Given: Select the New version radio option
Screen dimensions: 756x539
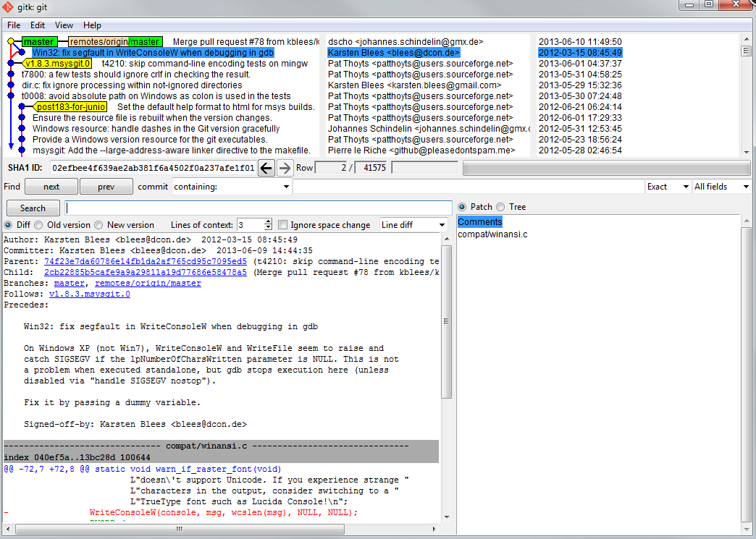Looking at the screenshot, I should 98,225.
